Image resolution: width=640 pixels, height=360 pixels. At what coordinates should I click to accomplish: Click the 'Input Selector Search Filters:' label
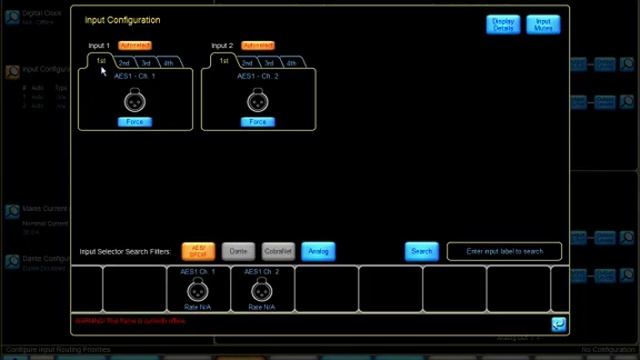[125, 251]
